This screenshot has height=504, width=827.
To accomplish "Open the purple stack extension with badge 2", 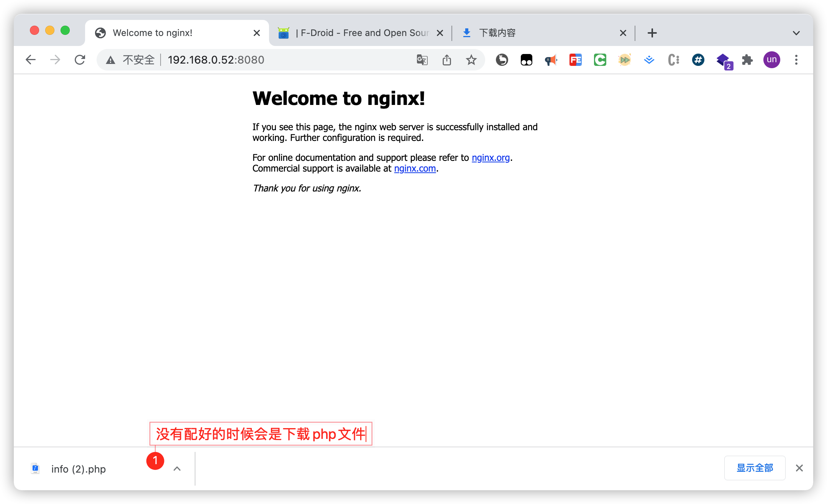I will tap(723, 60).
